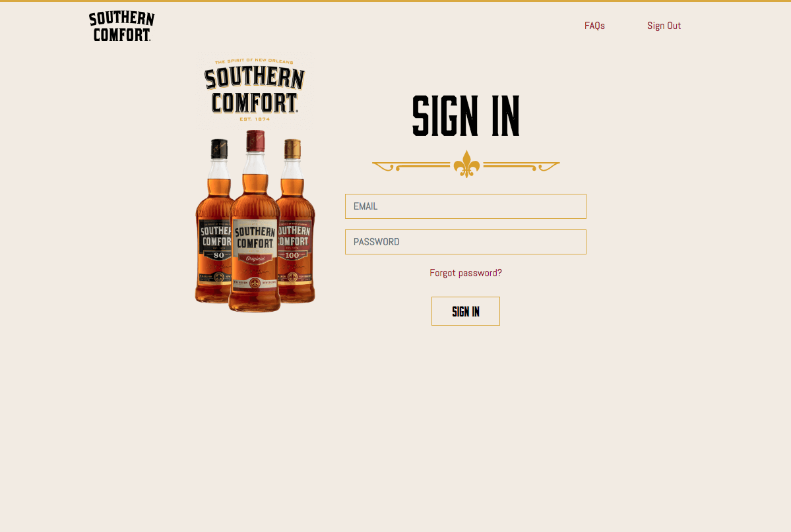Select the Southern Comfort 80 bottle
Viewport: 791px width, 532px height.
(214, 222)
